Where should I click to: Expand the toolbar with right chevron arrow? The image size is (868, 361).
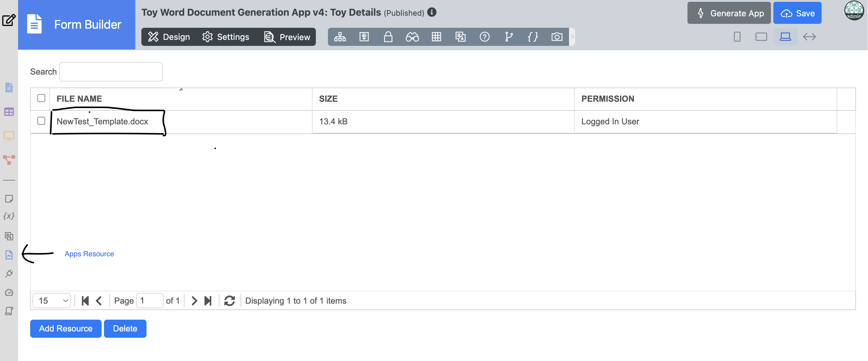point(572,37)
